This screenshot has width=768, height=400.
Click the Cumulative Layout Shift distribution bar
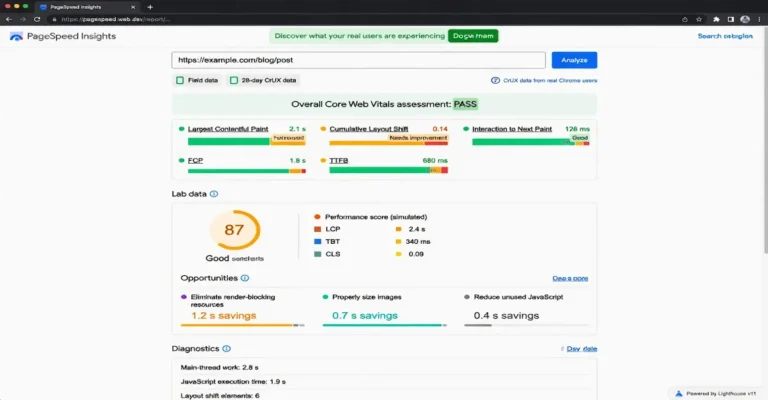[388, 143]
